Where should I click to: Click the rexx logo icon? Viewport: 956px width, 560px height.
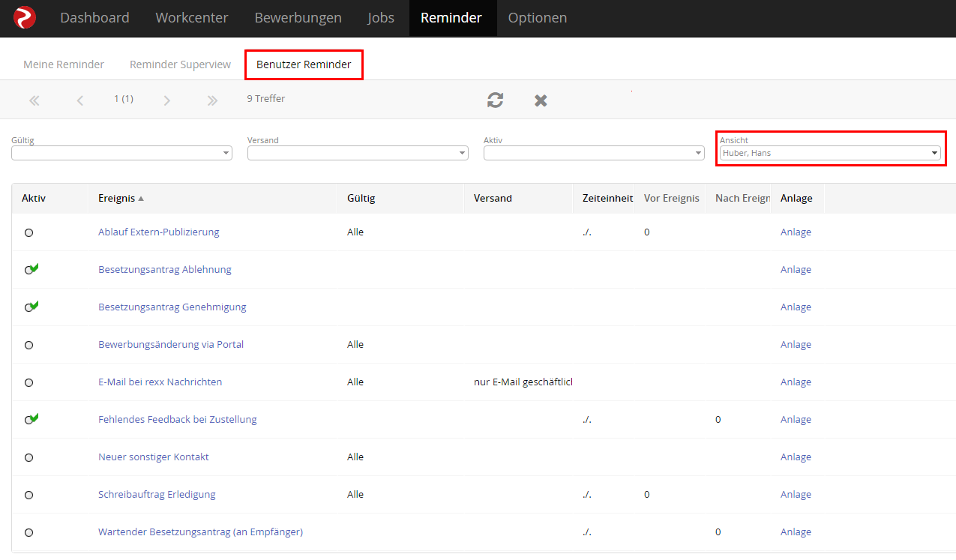[x=25, y=16]
